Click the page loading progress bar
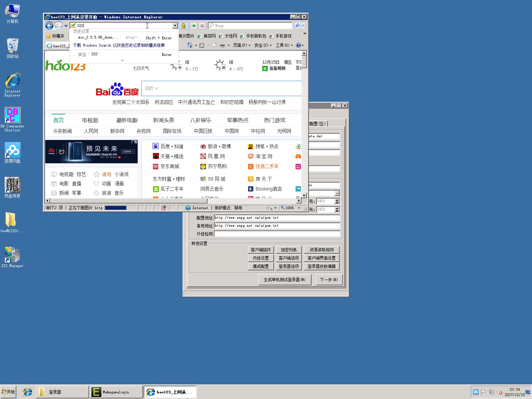532x399 pixels. [x=120, y=208]
